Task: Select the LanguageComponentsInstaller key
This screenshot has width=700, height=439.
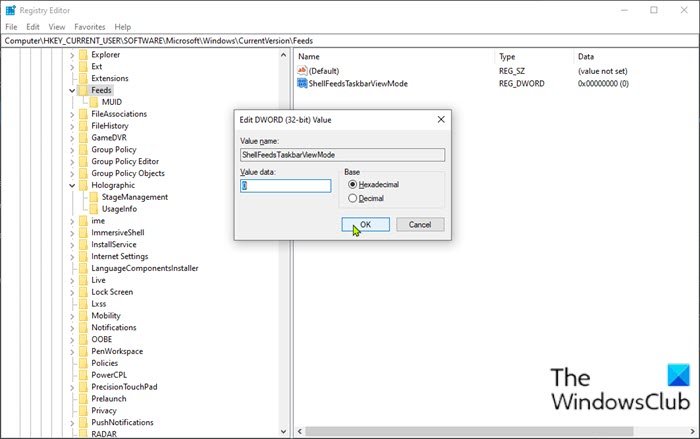Action: pos(145,268)
